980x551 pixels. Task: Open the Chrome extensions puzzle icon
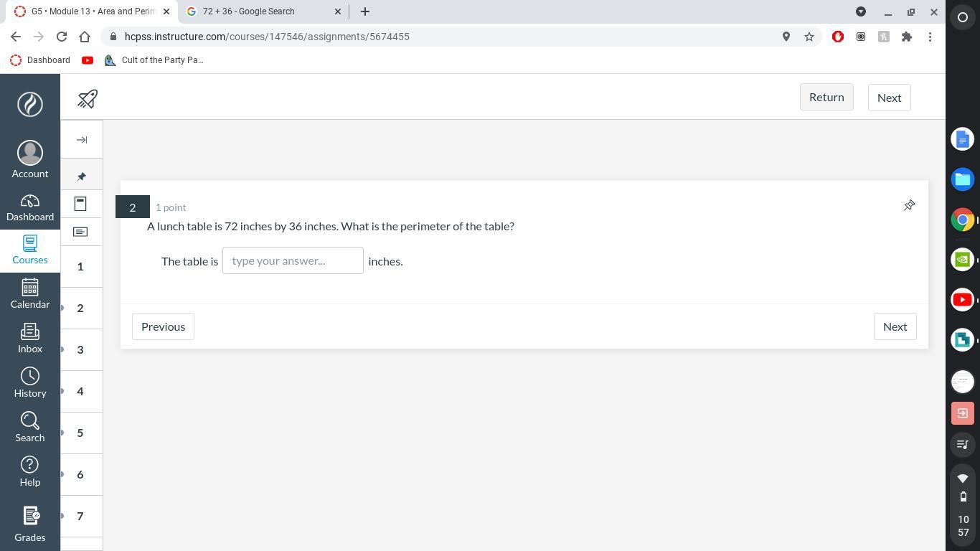(907, 37)
